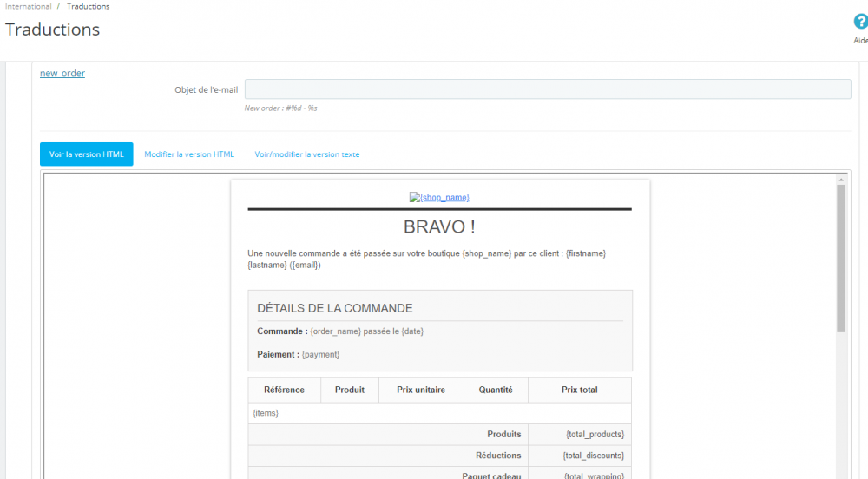
Task: Click the Prix unitaire column header
Action: [x=421, y=390]
